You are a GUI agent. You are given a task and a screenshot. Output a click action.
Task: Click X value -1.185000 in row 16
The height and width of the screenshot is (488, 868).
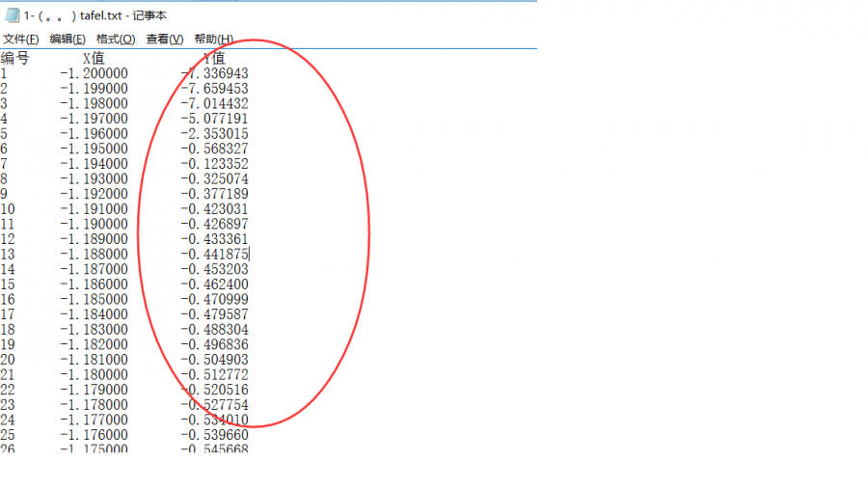click(95, 299)
